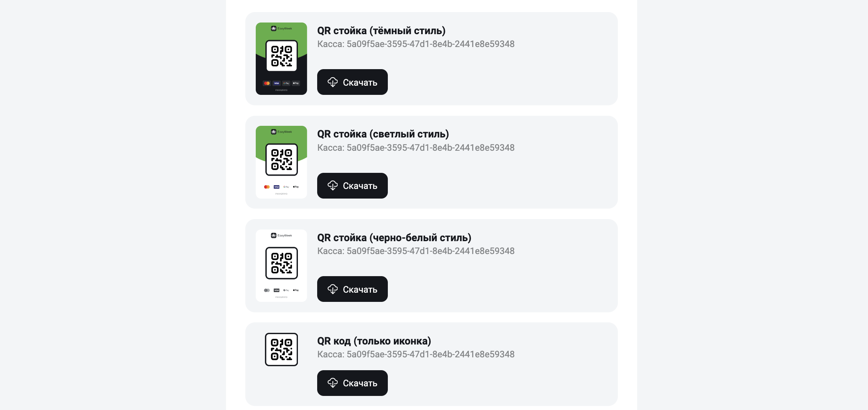Download the QR стойка (светлый стиль) file
The width and height of the screenshot is (868, 410).
pyautogui.click(x=352, y=186)
